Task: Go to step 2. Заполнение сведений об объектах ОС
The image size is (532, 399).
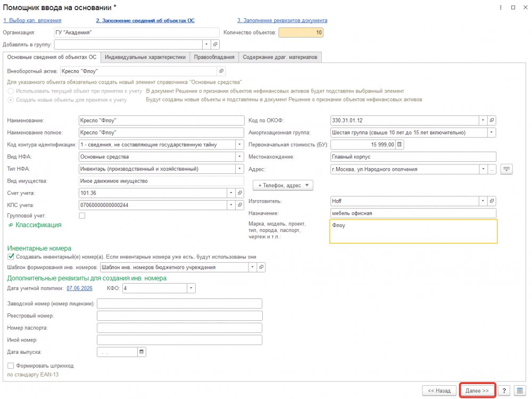Action: click(x=145, y=20)
